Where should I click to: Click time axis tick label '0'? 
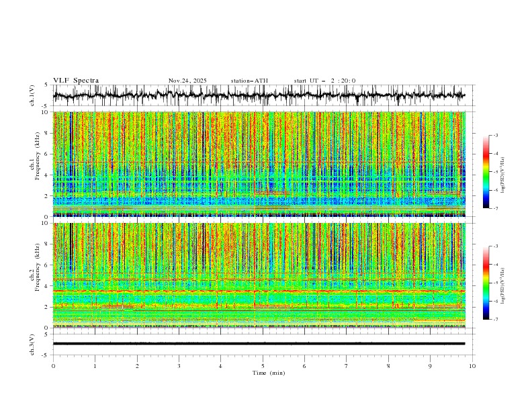point(53,366)
